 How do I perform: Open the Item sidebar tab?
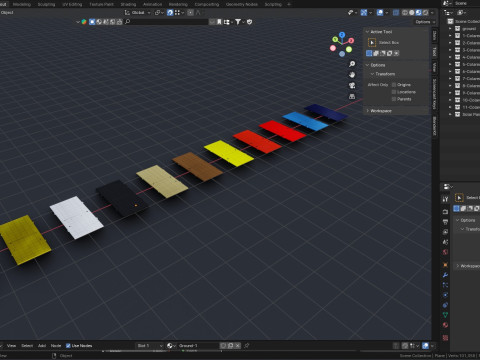click(434, 35)
